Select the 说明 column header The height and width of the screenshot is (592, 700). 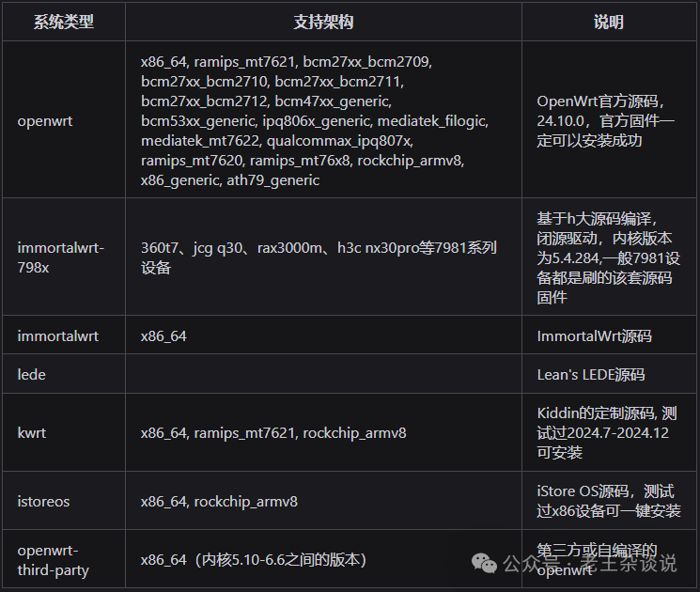pos(609,23)
